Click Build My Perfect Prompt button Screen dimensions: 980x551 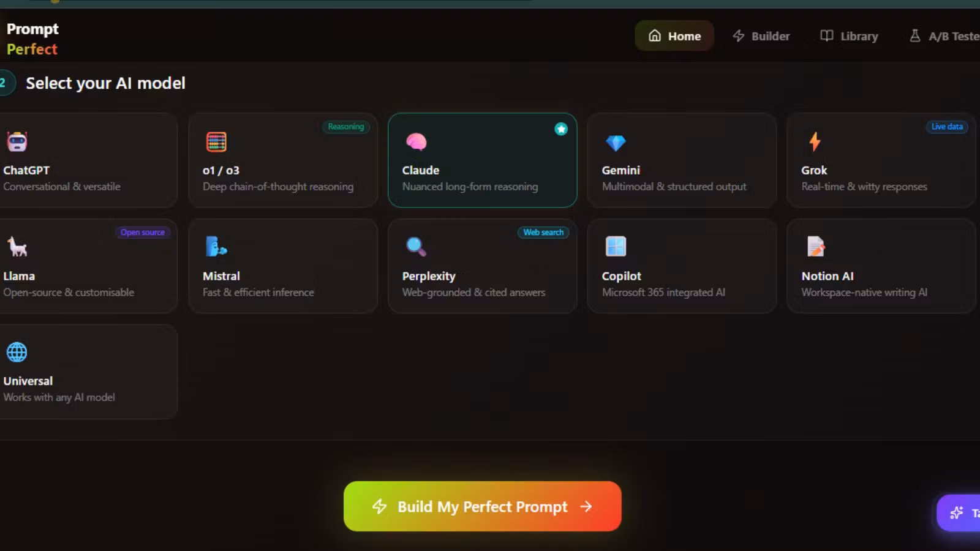coord(483,506)
